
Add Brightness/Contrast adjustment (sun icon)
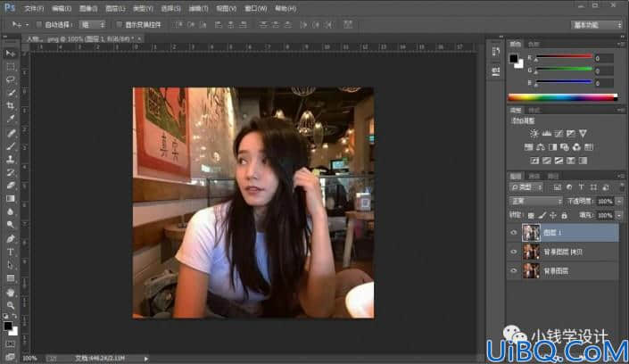(534, 133)
